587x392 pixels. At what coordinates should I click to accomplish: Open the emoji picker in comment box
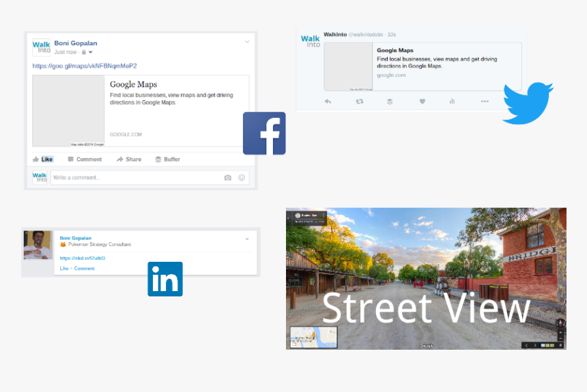(x=242, y=178)
